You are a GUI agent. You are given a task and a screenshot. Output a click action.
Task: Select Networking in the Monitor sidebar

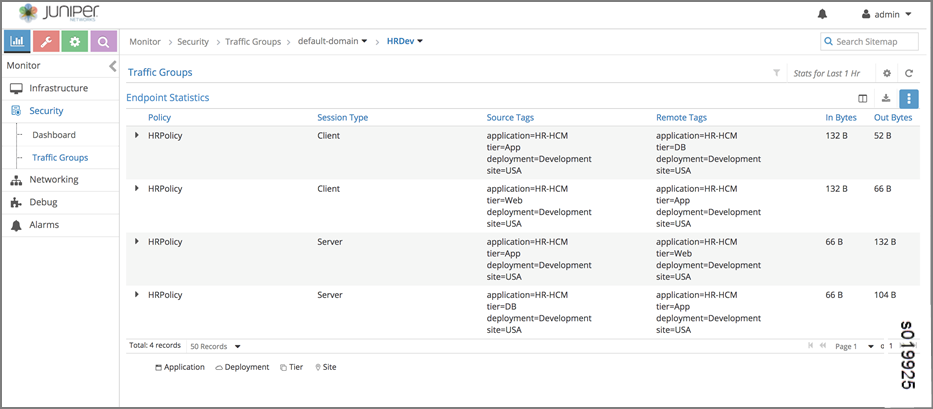[54, 180]
